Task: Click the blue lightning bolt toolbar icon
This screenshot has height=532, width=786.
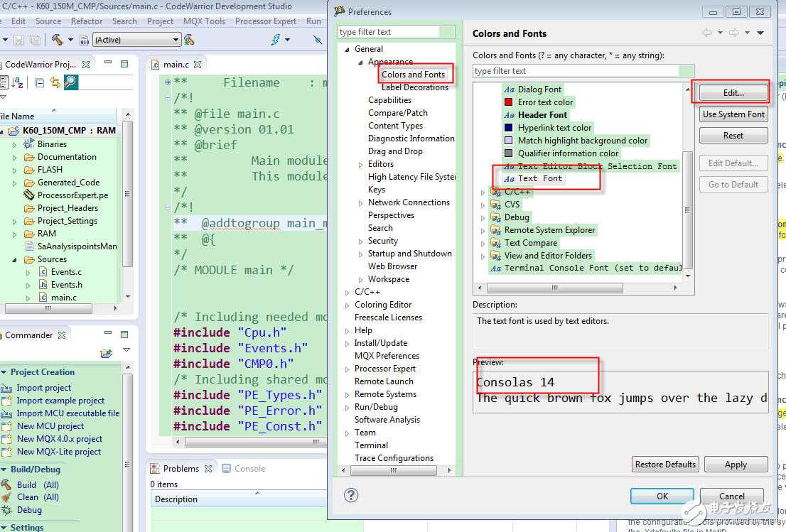Action: point(275,39)
